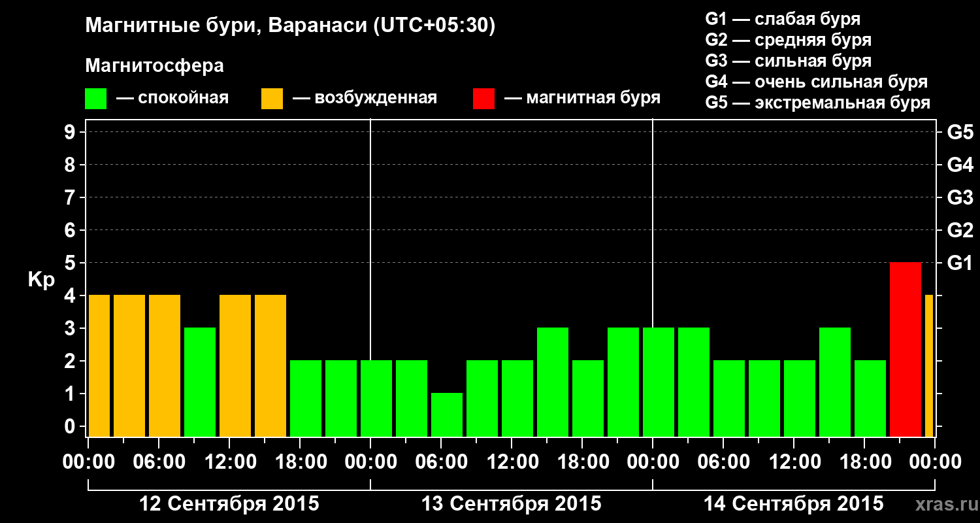Click 'G3 — сильная буря' legend line

pos(788,61)
